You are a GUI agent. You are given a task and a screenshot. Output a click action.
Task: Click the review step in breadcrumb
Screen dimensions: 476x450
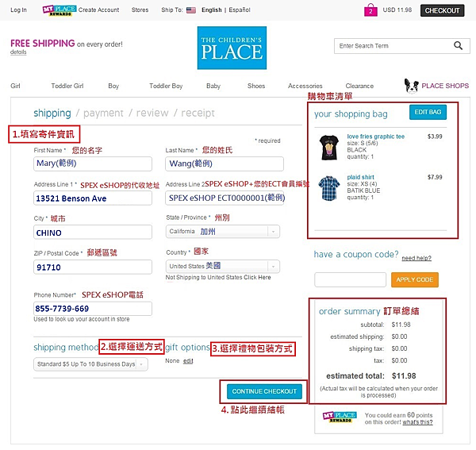coord(152,113)
